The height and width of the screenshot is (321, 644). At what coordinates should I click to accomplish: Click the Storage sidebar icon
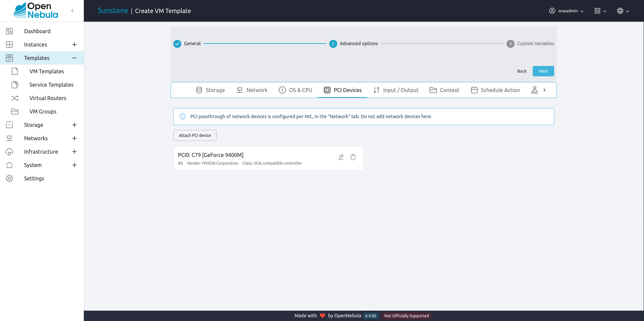(9, 125)
